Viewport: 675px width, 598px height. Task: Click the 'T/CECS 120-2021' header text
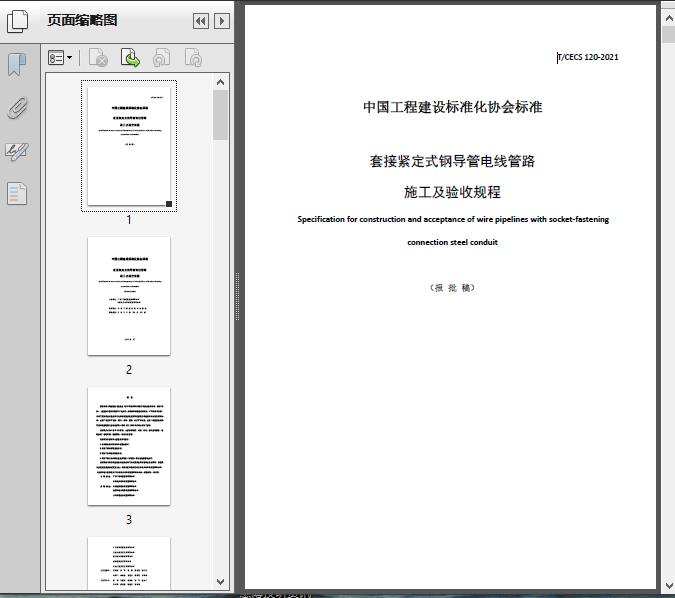[x=588, y=57]
